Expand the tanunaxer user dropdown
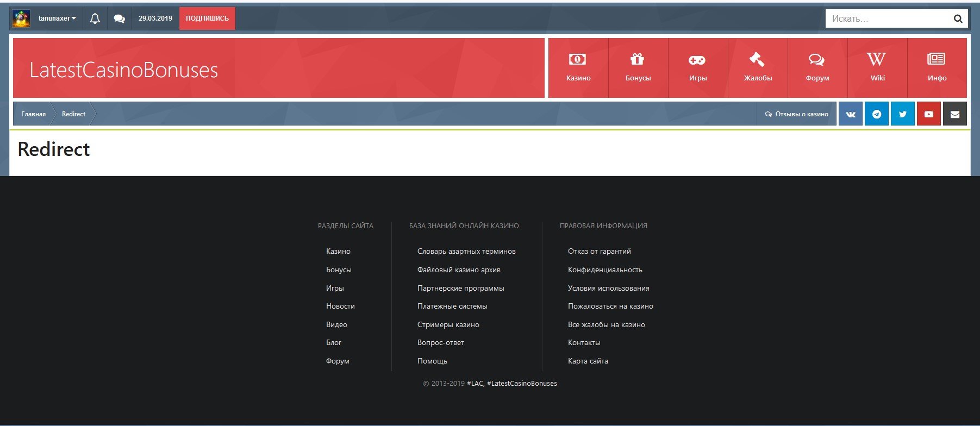980x426 pixels. tap(57, 18)
